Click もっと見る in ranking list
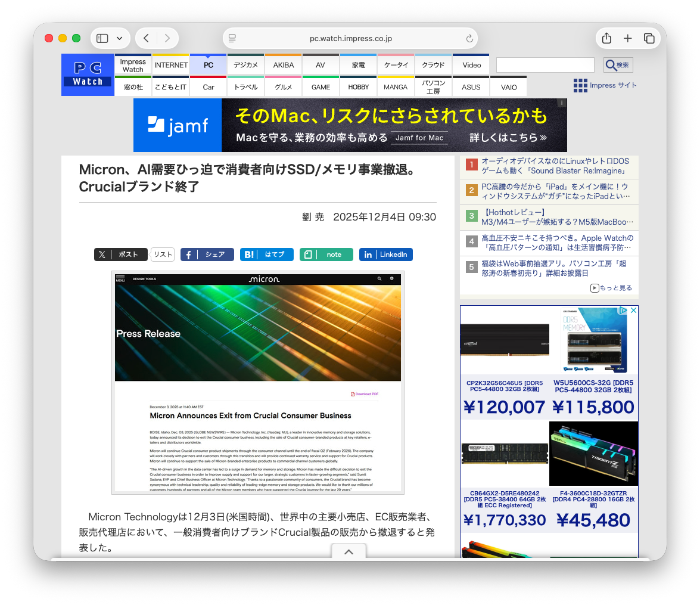Screen dimensions: 700x605 click(611, 288)
